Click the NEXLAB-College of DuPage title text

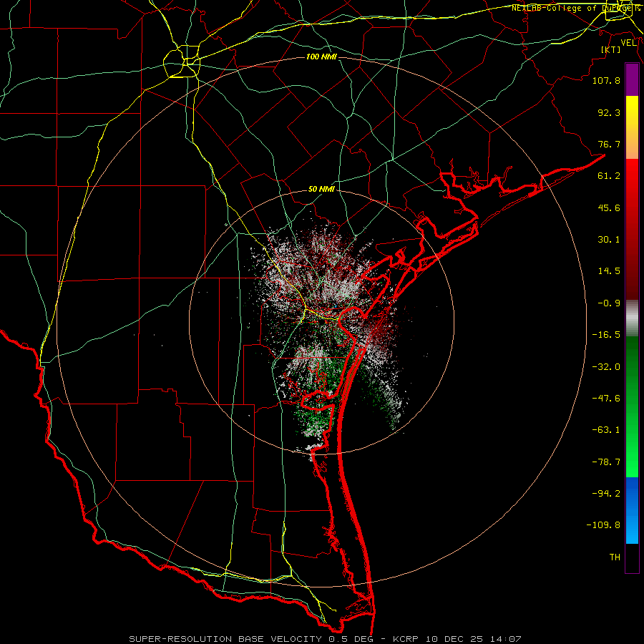576,8
